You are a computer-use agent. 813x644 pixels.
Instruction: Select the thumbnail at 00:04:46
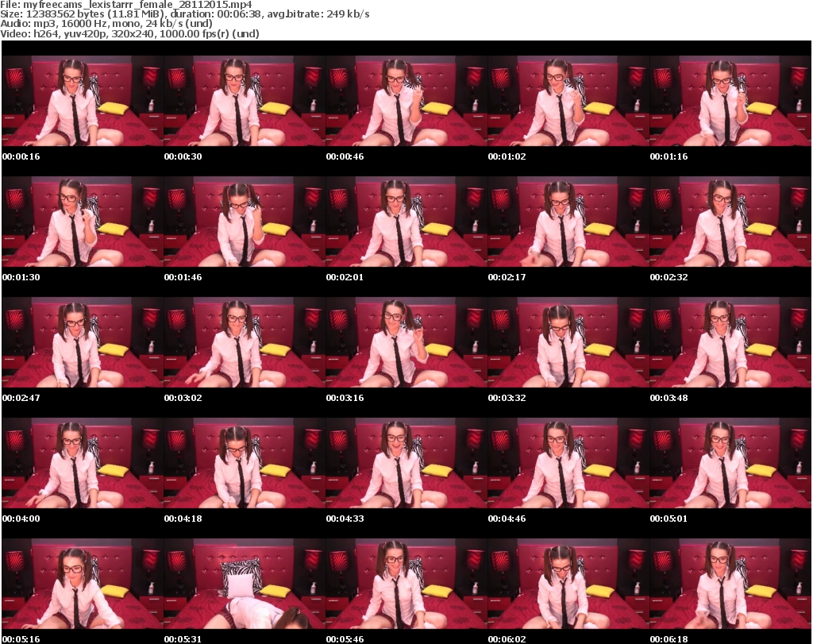[x=568, y=464]
